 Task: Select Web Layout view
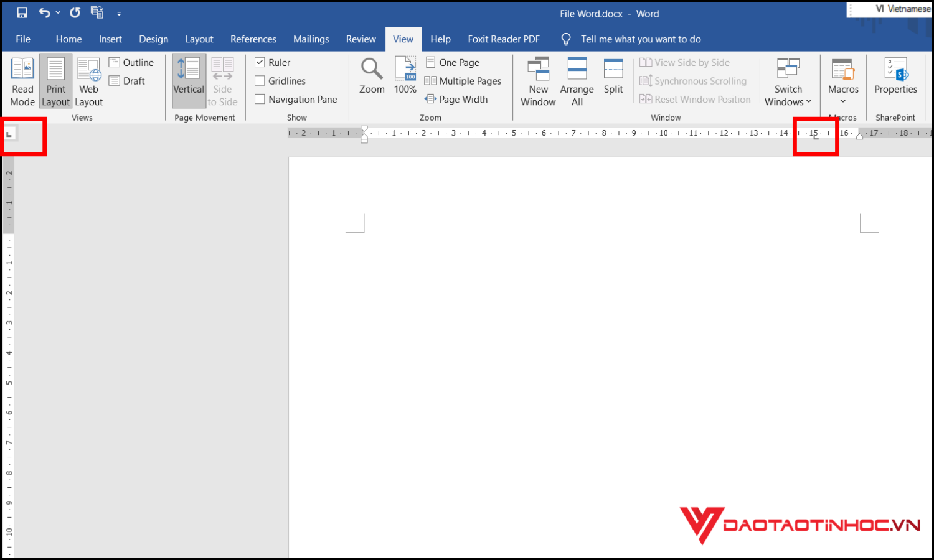[x=88, y=82]
